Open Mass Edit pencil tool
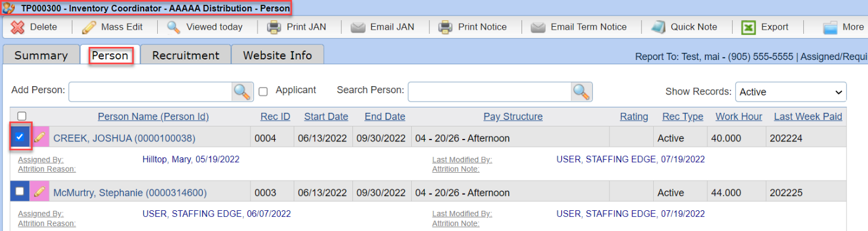The height and width of the screenshot is (231, 868). tap(89, 27)
